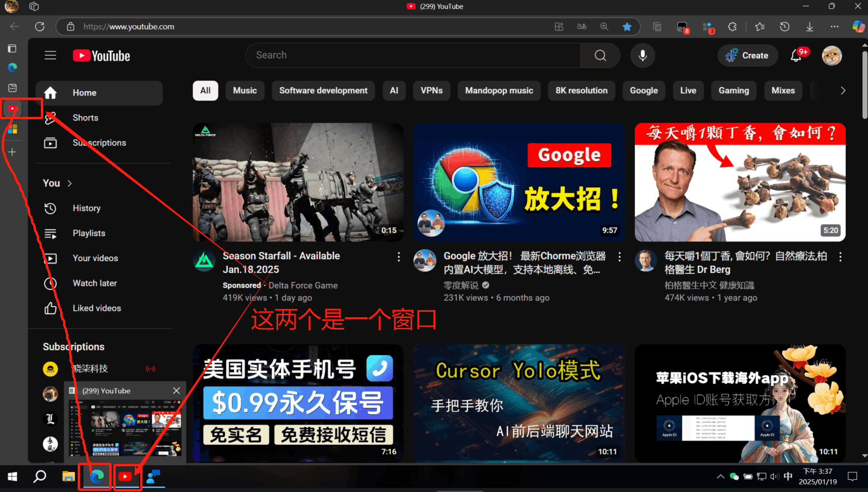This screenshot has height=492, width=868.
Task: Open Your videos in the sidebar
Action: click(99, 258)
